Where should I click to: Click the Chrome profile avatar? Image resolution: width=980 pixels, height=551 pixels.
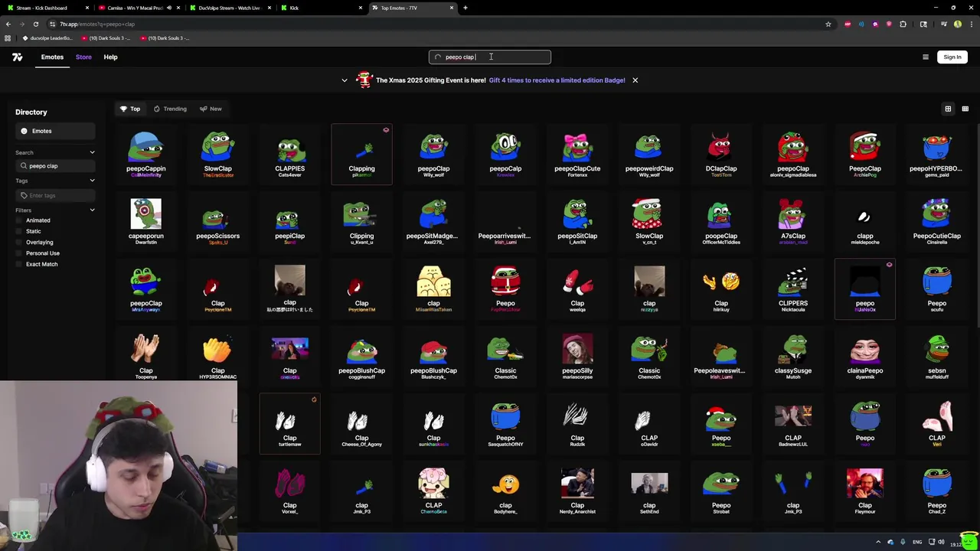957,24
